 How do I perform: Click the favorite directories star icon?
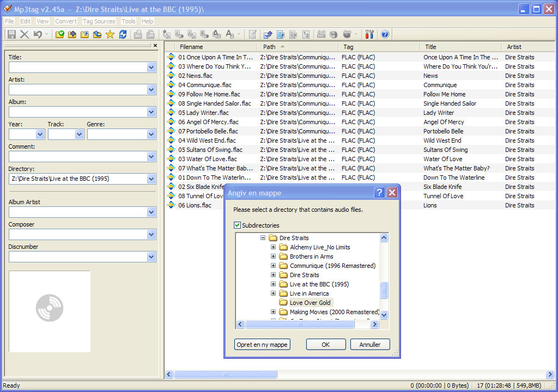110,34
